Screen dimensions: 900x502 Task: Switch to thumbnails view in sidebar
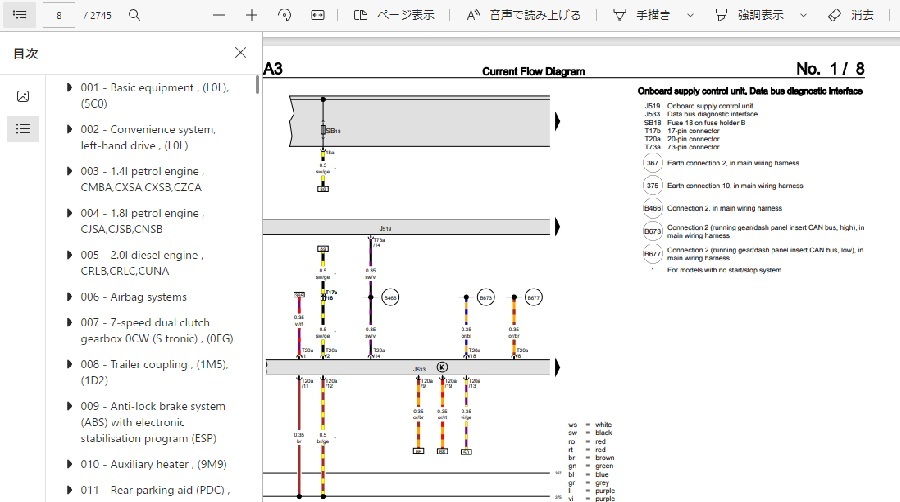click(x=23, y=96)
